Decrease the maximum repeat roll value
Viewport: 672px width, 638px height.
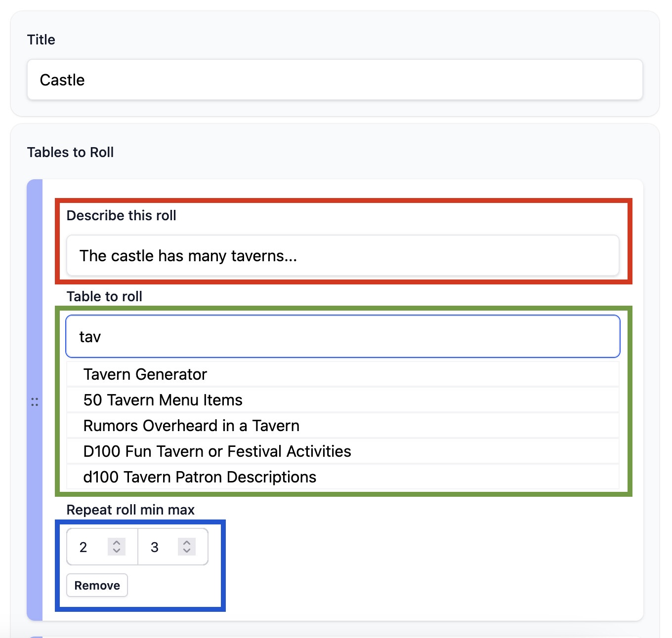coord(187,551)
